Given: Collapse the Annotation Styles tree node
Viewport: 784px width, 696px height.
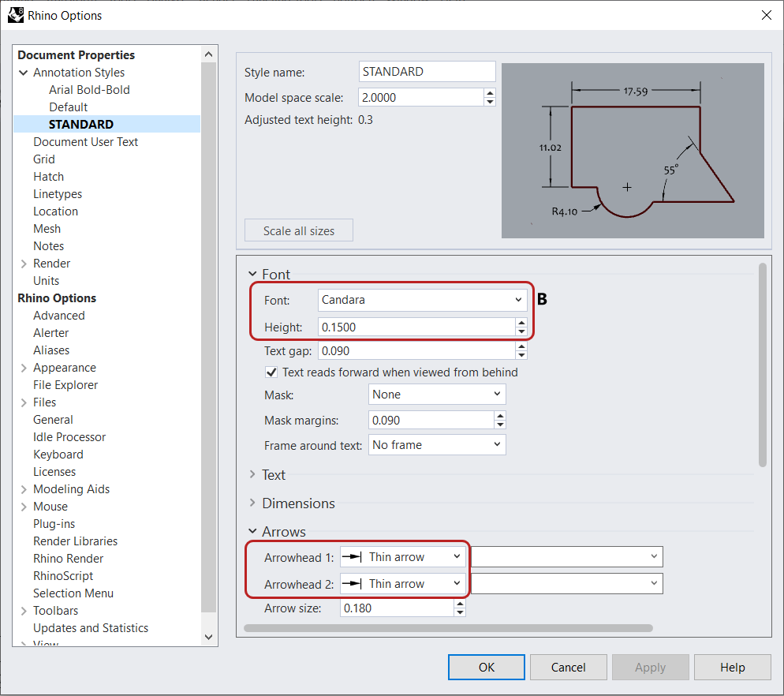Looking at the screenshot, I should point(23,73).
